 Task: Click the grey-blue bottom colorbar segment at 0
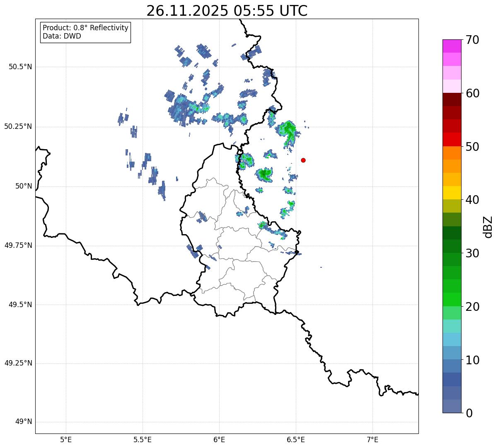(x=452, y=406)
